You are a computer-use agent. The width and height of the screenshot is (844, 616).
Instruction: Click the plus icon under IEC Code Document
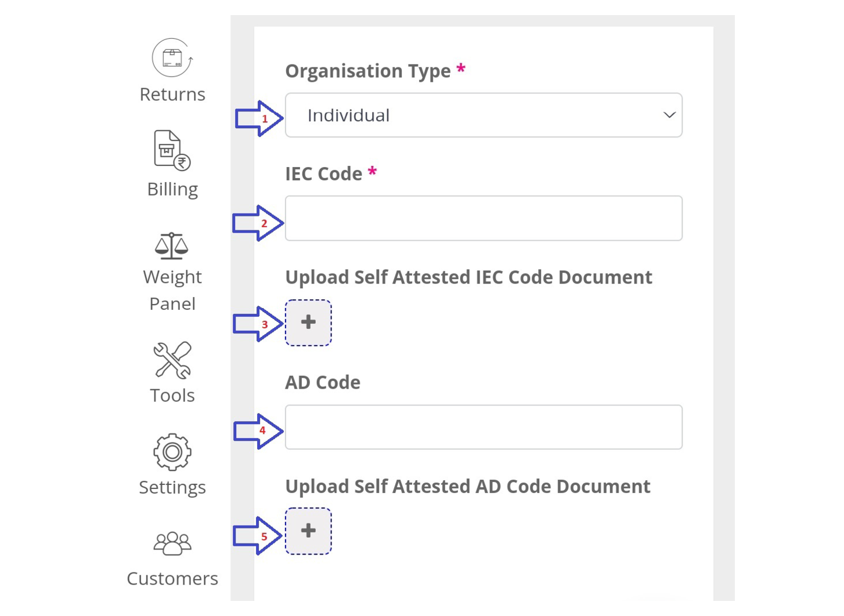pos(308,323)
